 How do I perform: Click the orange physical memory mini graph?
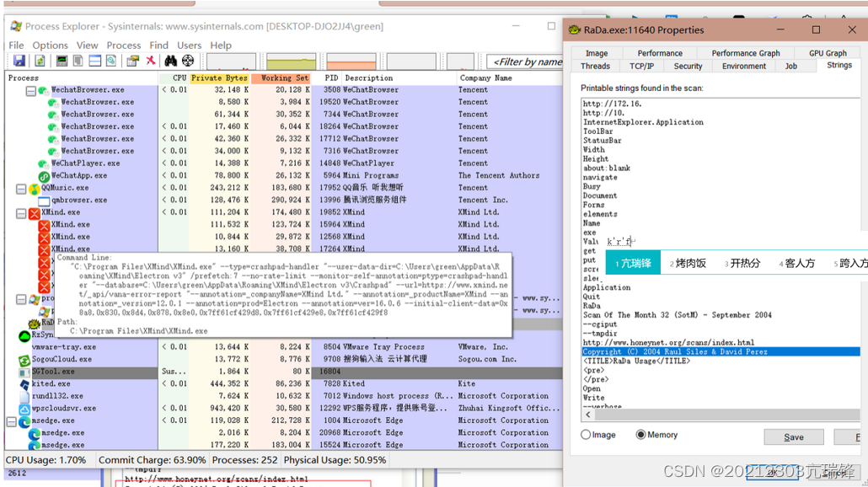click(351, 62)
